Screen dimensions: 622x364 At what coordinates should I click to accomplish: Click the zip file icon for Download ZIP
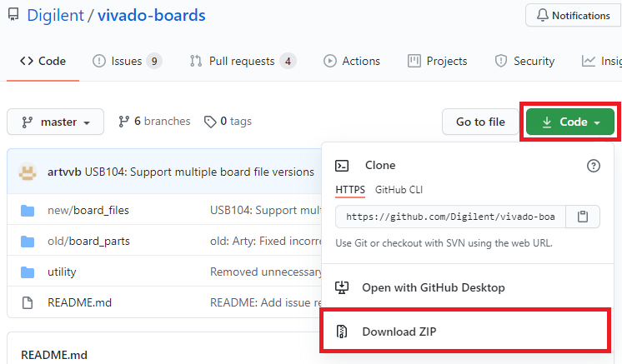pyautogui.click(x=342, y=332)
